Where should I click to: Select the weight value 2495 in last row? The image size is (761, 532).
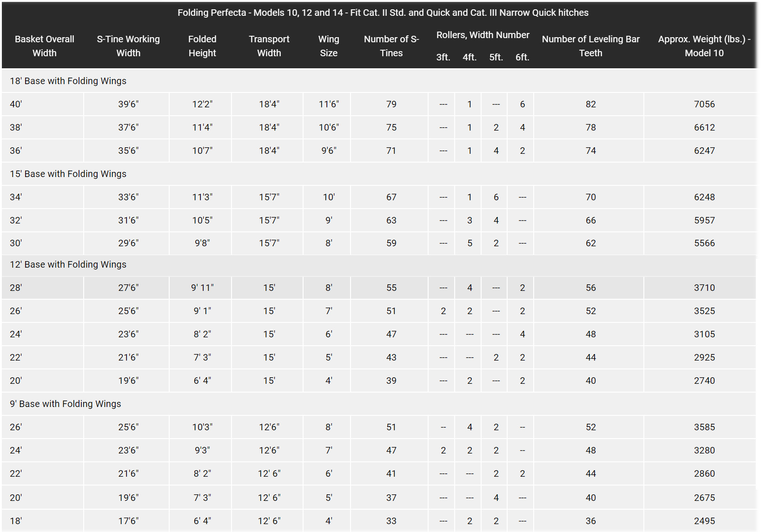click(704, 521)
